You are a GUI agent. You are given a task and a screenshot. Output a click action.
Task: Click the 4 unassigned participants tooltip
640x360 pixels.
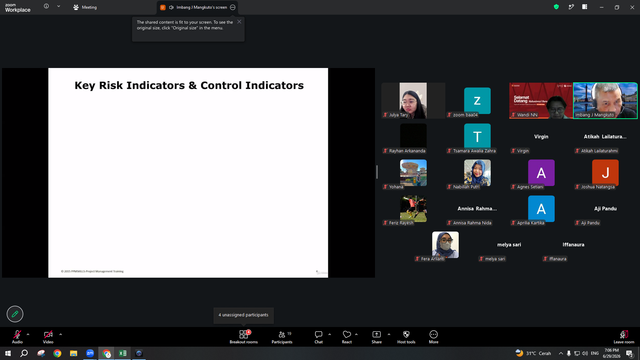[243, 315]
